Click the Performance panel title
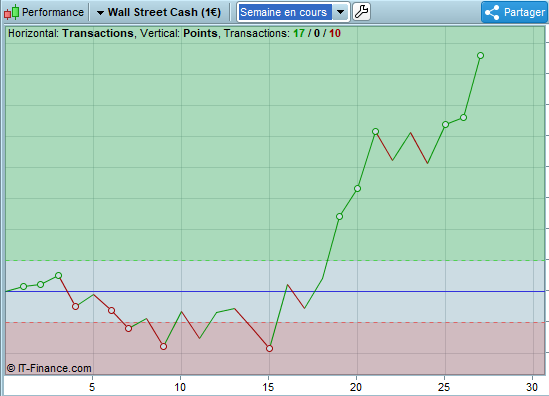The width and height of the screenshot is (549, 396). click(53, 12)
